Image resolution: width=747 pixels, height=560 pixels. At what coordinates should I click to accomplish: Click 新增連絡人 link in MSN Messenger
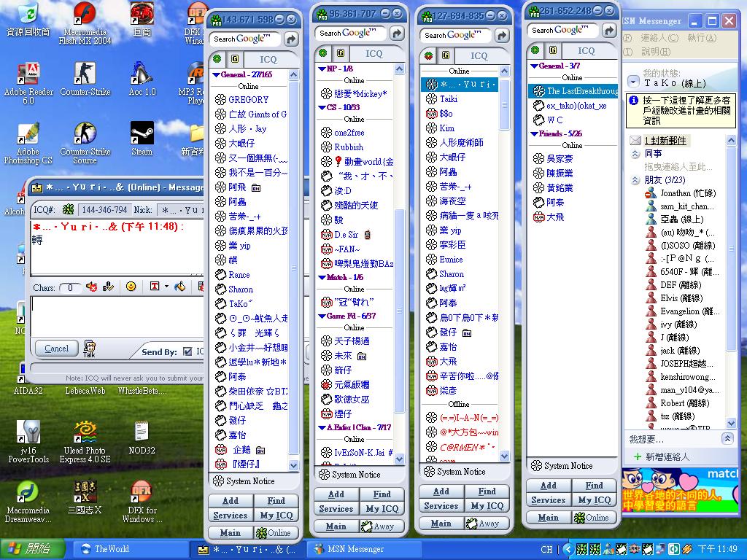[x=667, y=457]
